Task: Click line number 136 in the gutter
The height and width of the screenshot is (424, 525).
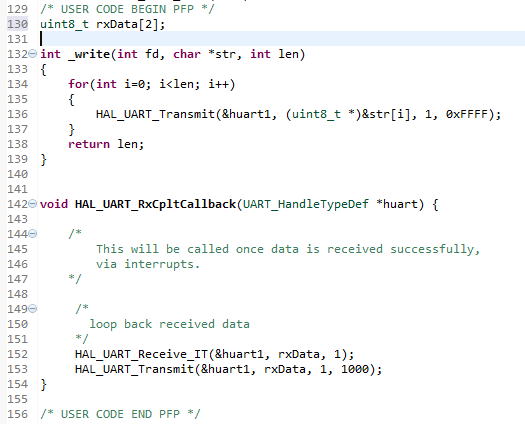Action: 18,114
